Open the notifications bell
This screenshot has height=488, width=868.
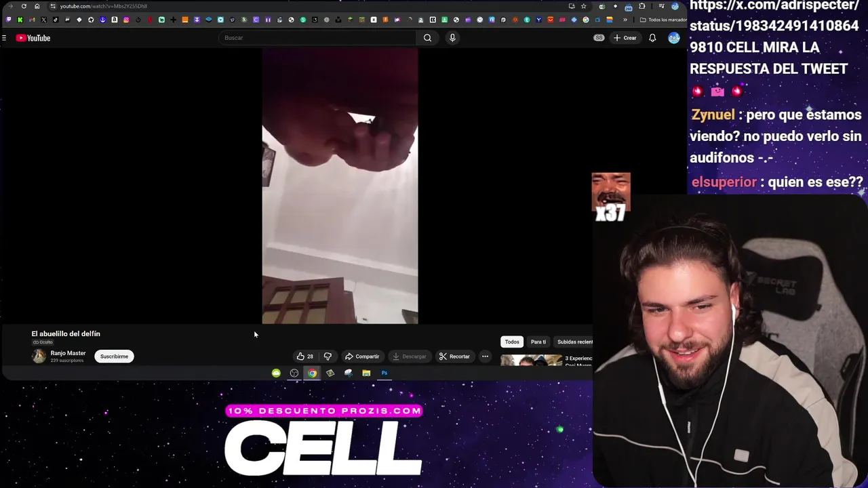[652, 38]
